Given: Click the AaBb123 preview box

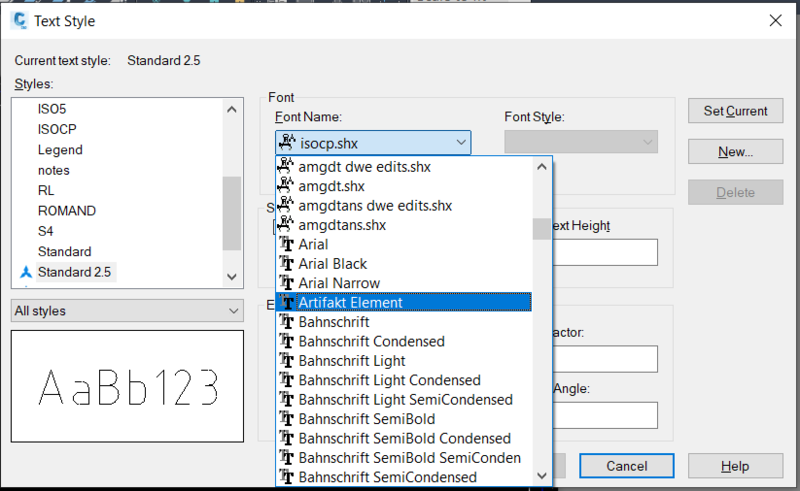Looking at the screenshot, I should (127, 386).
